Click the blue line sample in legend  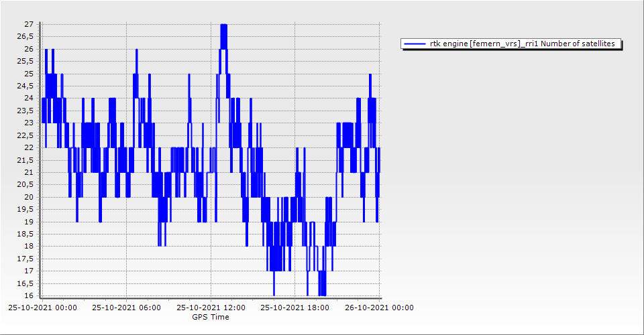[415, 44]
